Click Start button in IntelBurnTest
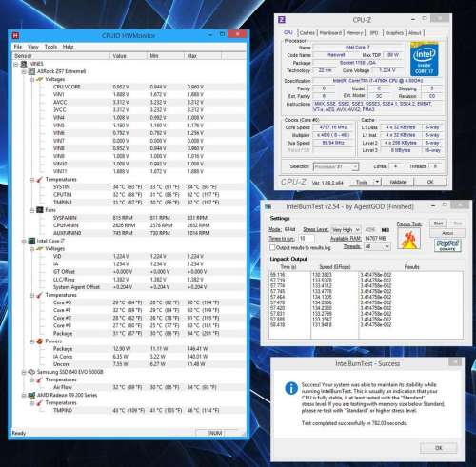476x467 pixels. tap(438, 224)
